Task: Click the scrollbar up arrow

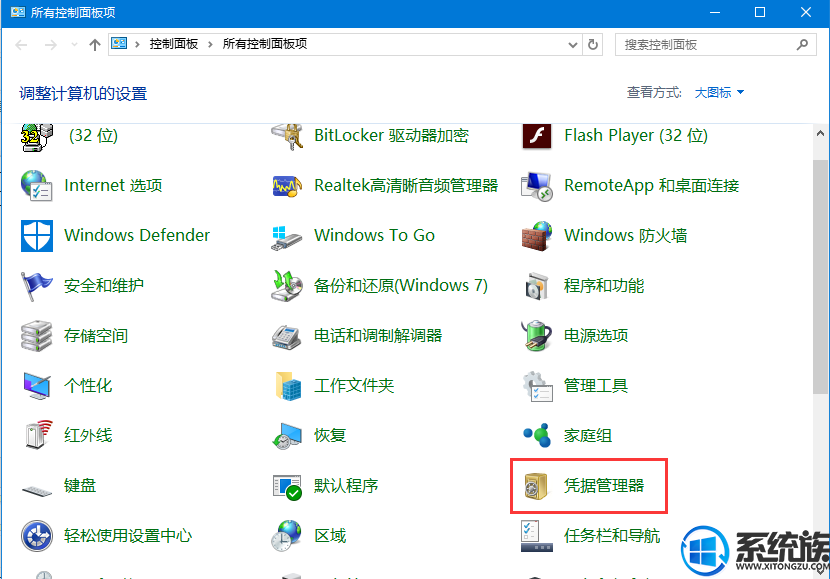Action: click(x=820, y=133)
